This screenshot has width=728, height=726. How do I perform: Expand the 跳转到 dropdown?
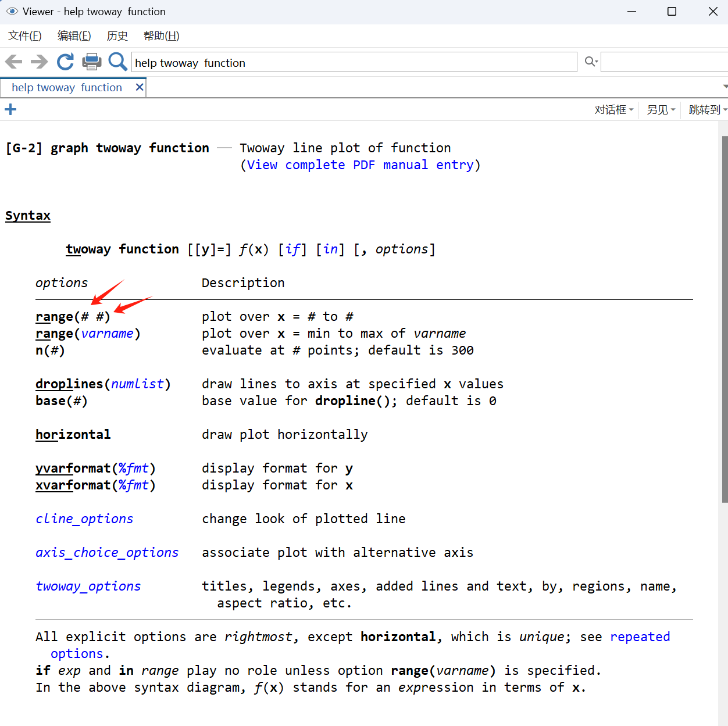707,110
